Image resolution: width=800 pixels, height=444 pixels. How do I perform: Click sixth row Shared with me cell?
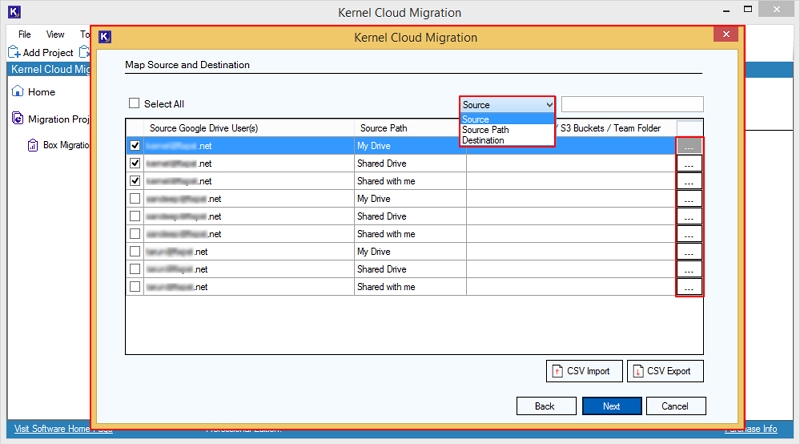click(x=410, y=234)
